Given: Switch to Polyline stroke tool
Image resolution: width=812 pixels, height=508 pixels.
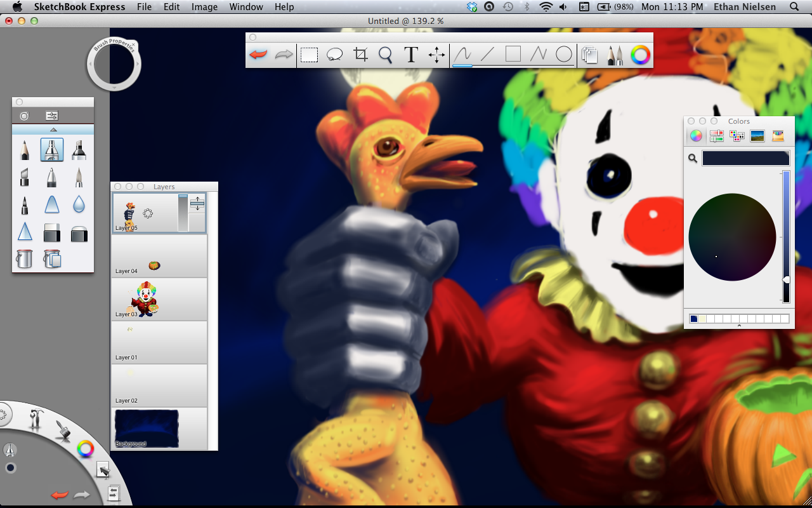Looking at the screenshot, I should coord(538,55).
